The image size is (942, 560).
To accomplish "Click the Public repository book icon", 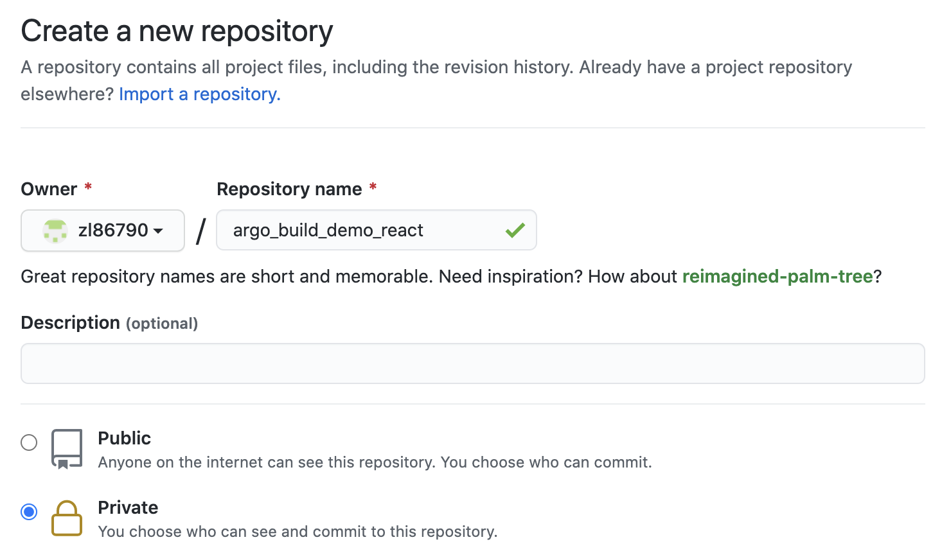I will point(67,449).
